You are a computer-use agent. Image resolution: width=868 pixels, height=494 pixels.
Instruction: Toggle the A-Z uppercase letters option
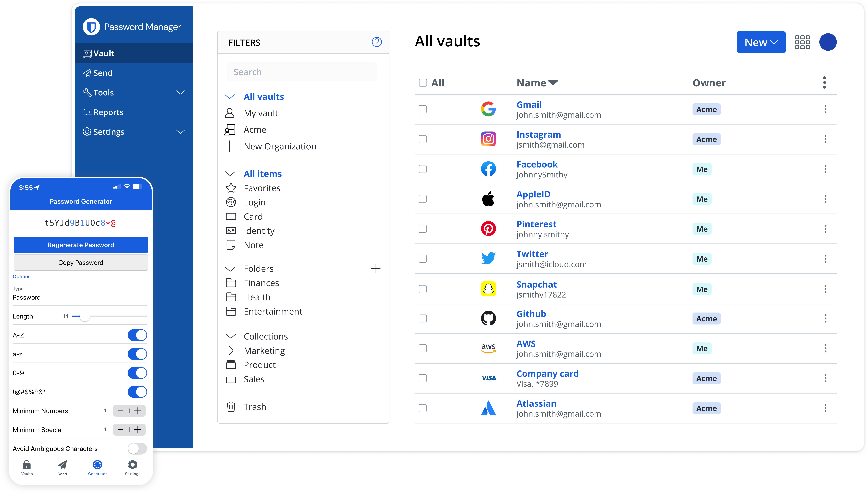pos(137,335)
